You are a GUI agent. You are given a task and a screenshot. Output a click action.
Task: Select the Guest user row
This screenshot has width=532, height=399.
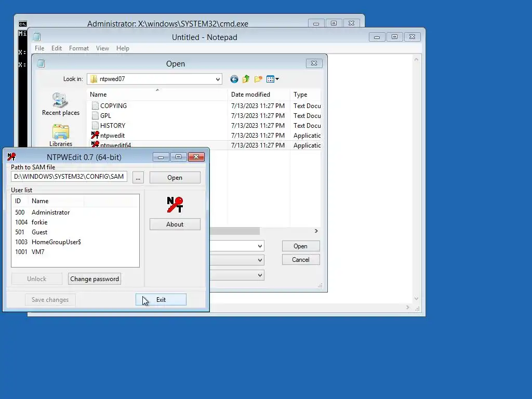[x=75, y=232]
